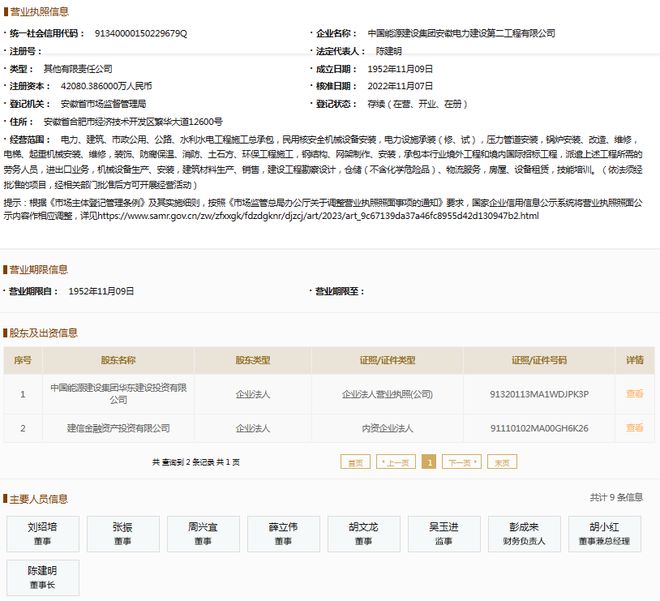Click 主要人员信息 section heading

click(38, 499)
